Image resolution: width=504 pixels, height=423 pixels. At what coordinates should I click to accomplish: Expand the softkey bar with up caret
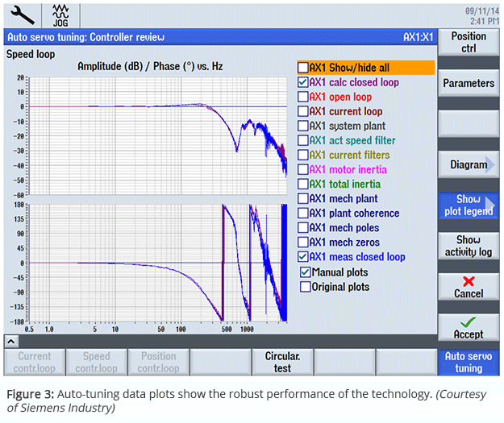11,342
